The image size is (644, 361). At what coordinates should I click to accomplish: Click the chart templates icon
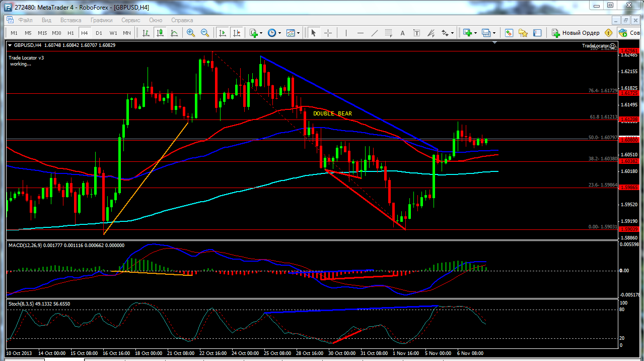coord(291,33)
